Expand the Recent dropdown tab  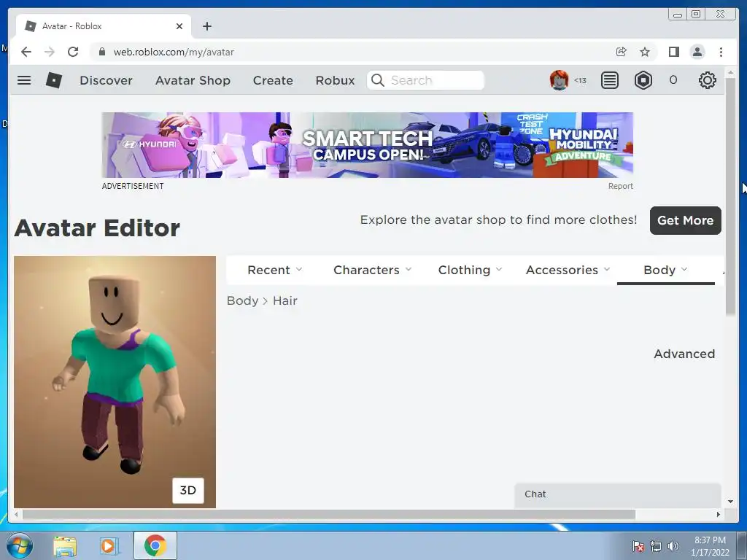tap(274, 270)
